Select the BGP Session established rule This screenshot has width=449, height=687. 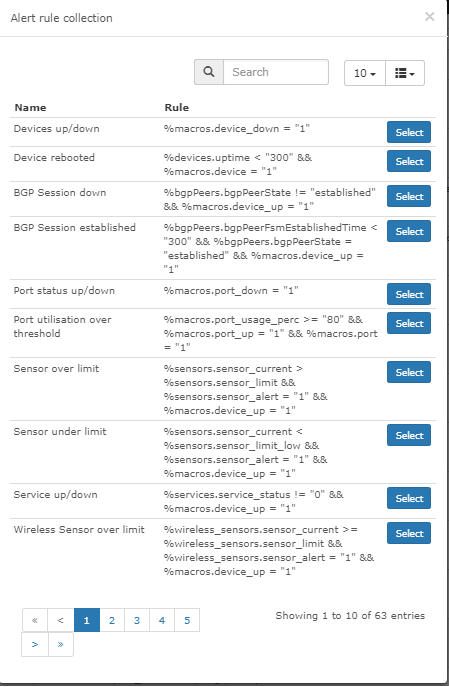click(x=409, y=231)
